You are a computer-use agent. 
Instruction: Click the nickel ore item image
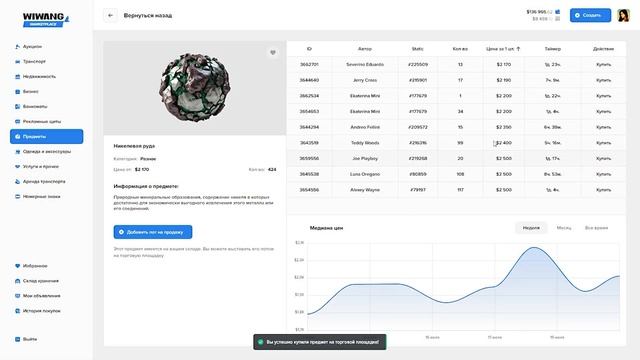pyautogui.click(x=195, y=87)
